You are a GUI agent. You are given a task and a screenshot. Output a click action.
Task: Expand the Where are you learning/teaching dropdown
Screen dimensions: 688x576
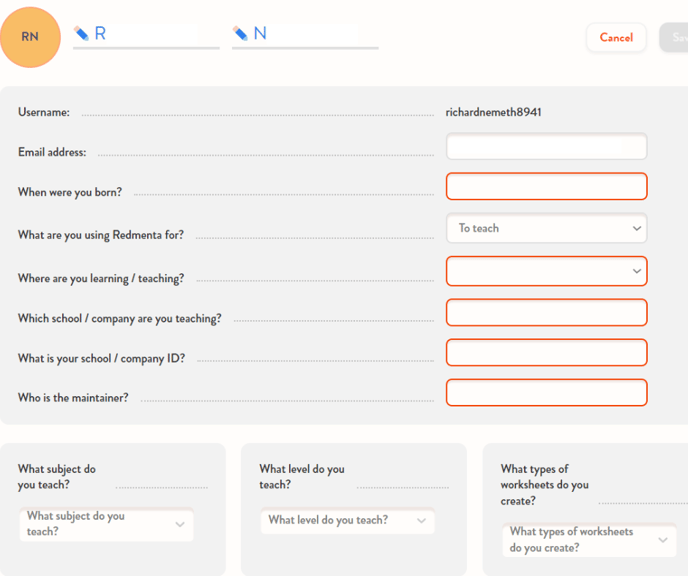point(546,271)
